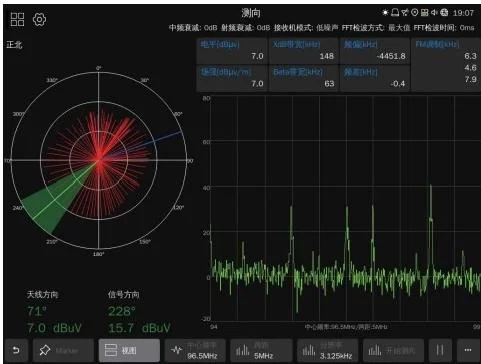
Task: Click the center frequency caption below spectrum
Action: pyautogui.click(x=346, y=327)
